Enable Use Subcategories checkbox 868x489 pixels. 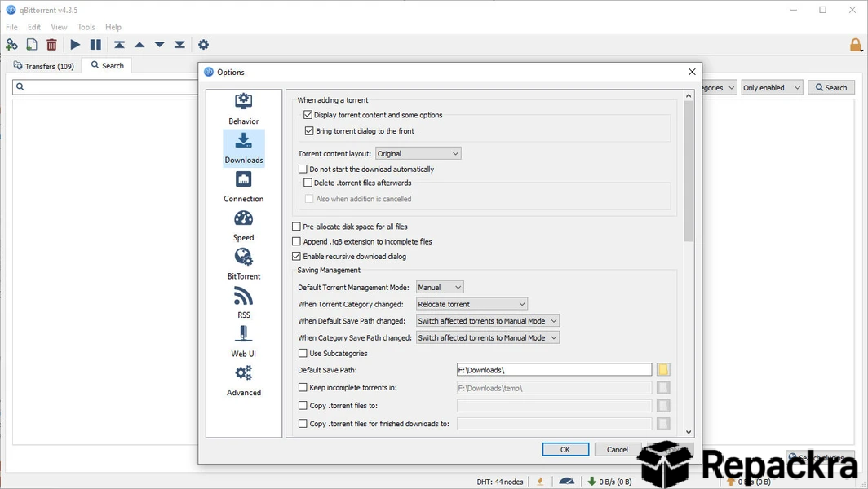[x=303, y=353]
